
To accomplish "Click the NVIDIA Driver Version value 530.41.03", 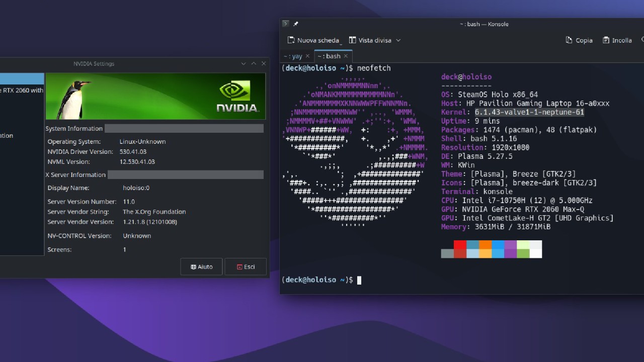I will click(133, 152).
